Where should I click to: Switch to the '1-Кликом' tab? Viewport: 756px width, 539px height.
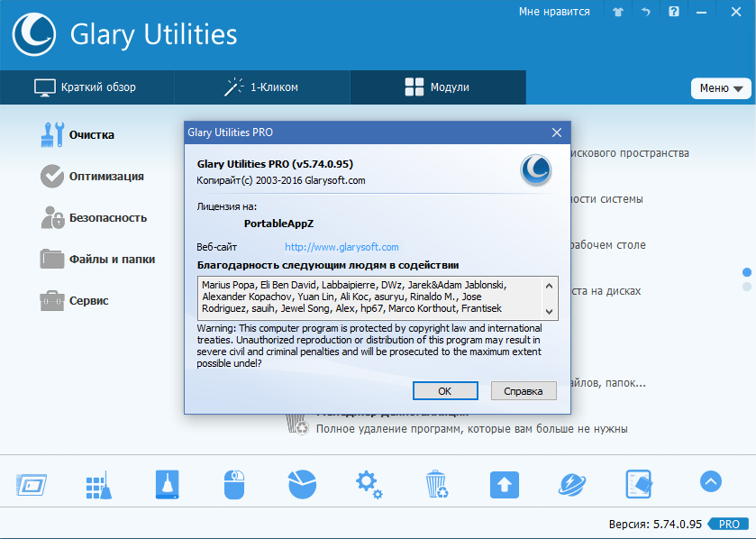point(262,87)
